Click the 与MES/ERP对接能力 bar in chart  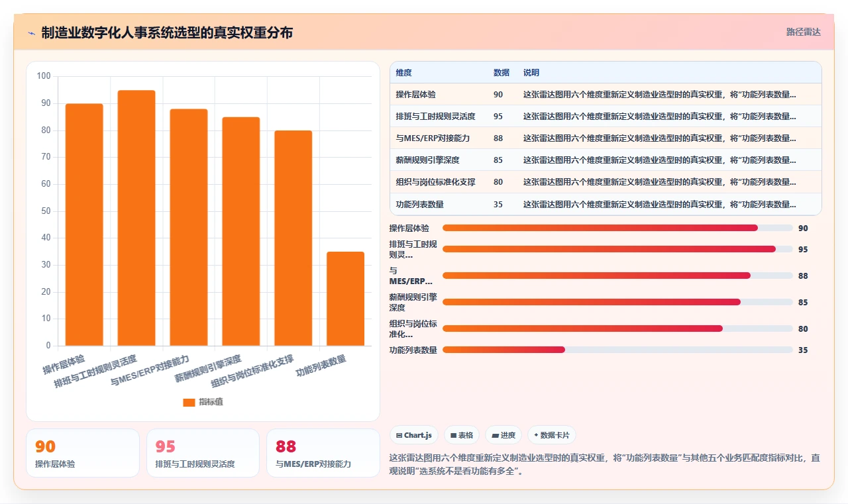pyautogui.click(x=189, y=227)
